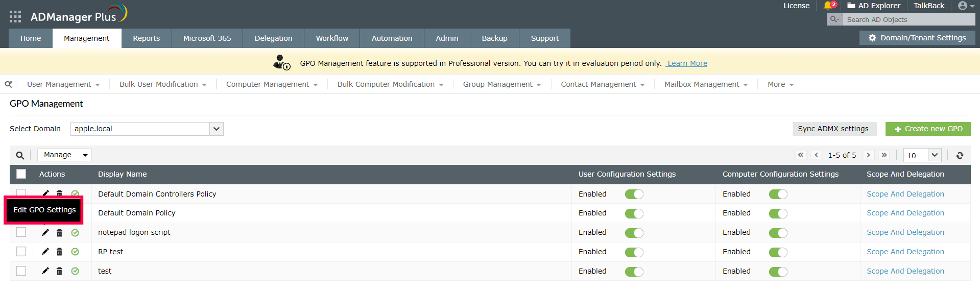Click the edit pencil for RP test
The width and height of the screenshot is (980, 292).
point(45,252)
